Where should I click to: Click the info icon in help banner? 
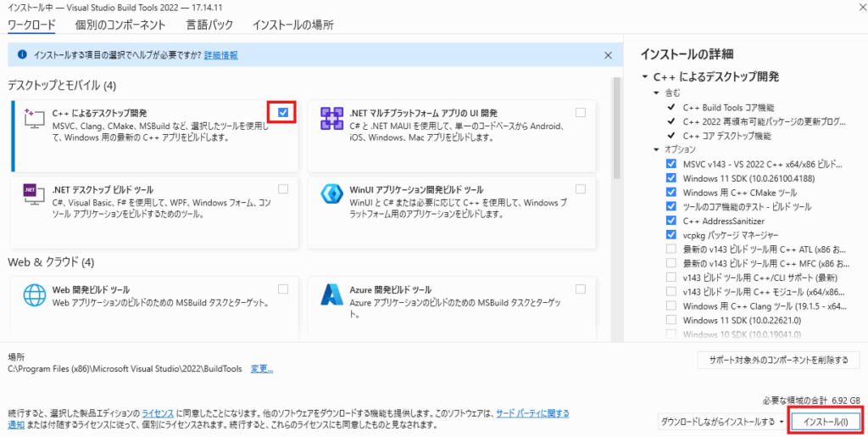[22, 54]
